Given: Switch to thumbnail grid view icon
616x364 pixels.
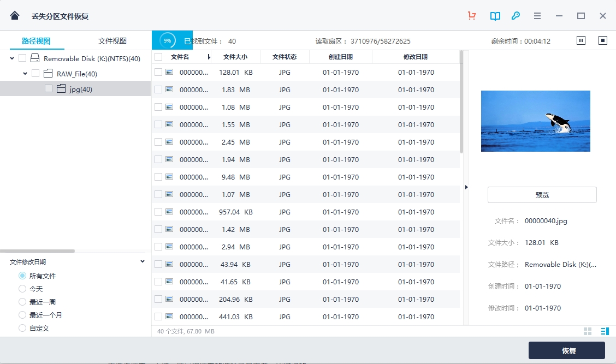Looking at the screenshot, I should tap(588, 331).
